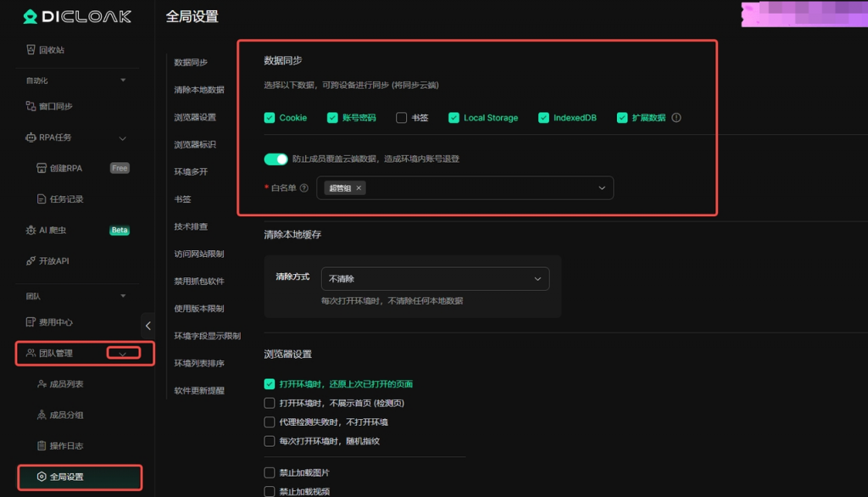Check 代理检测失败时，不打开环境 option

click(270, 422)
